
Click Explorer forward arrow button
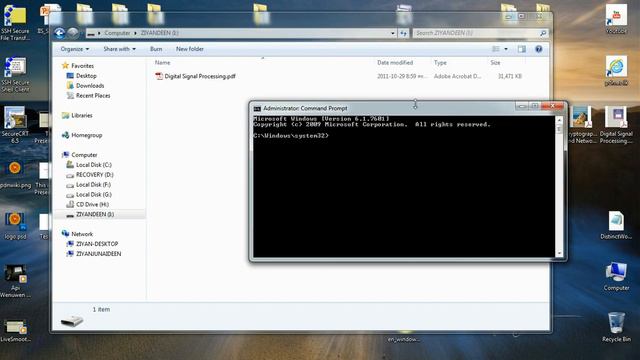(x=73, y=33)
